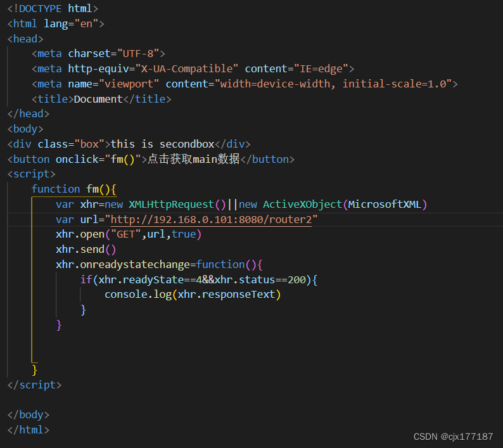Click the closing body tag

29,414
